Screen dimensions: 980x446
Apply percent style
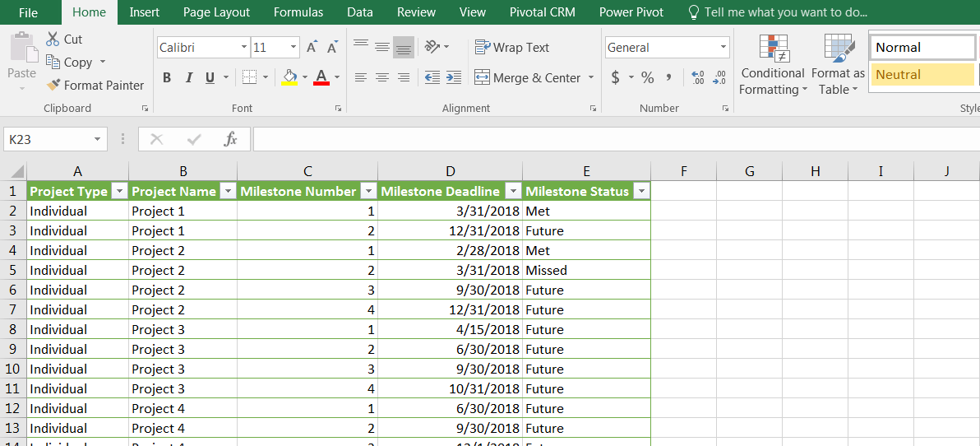(648, 77)
